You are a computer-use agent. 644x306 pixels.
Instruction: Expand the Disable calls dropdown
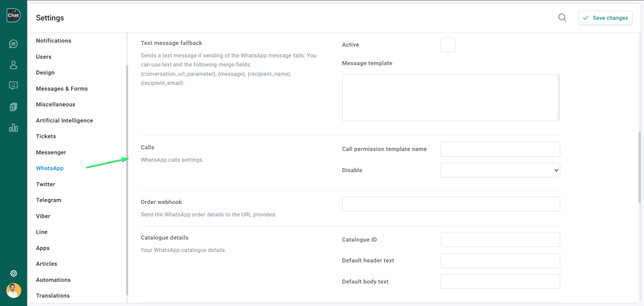click(x=500, y=170)
